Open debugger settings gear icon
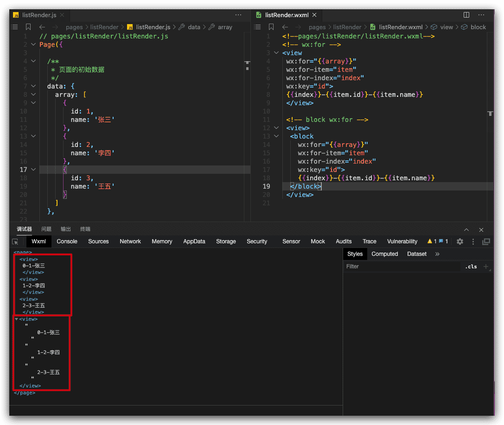 coord(460,241)
